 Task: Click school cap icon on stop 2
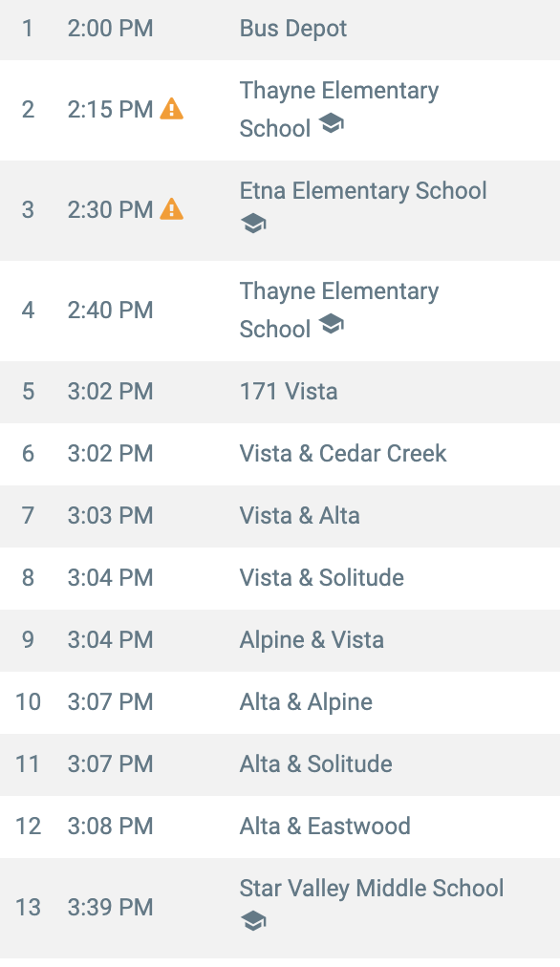[x=332, y=123]
